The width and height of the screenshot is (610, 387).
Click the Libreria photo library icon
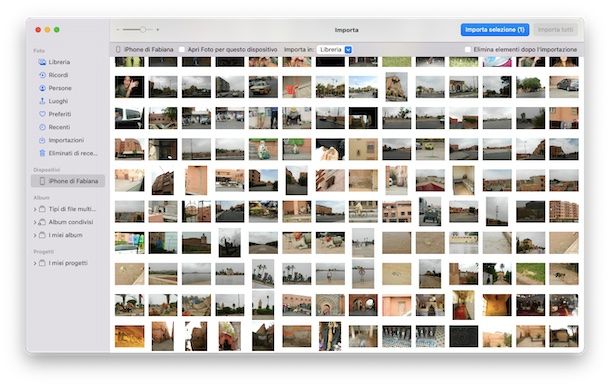42,62
